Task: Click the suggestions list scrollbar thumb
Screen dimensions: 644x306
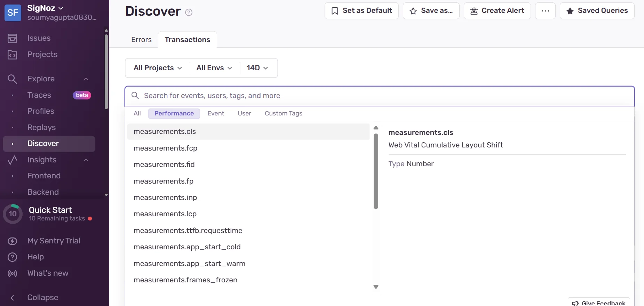Action: [x=376, y=171]
